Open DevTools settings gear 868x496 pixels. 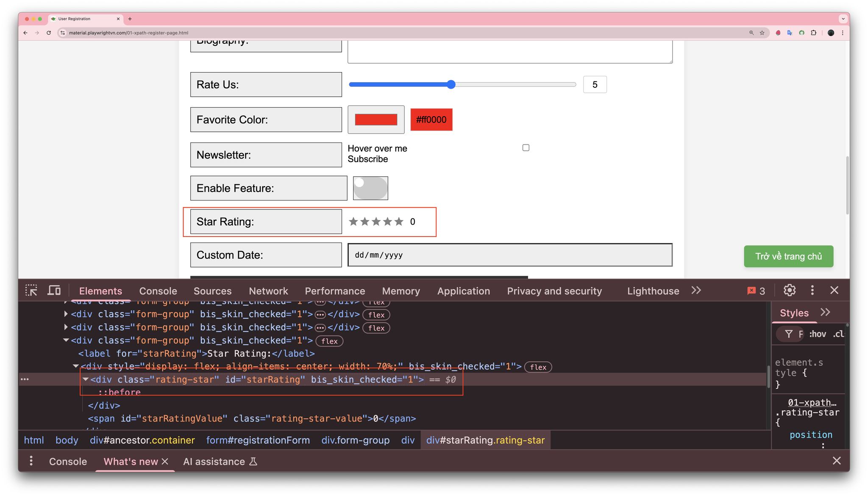point(789,290)
